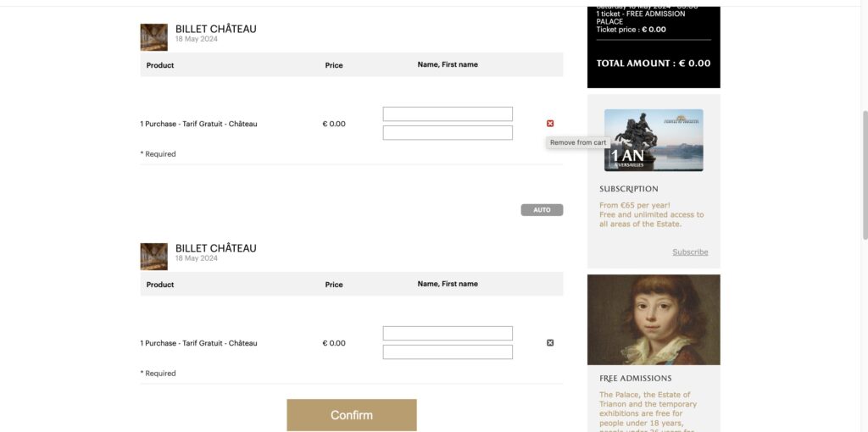Click the Free Admissions heading
This screenshot has height=432, width=868.
tap(635, 379)
